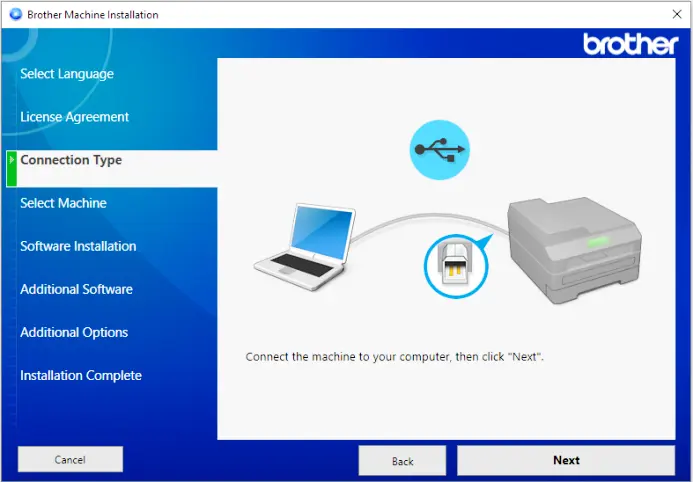693x482 pixels.
Task: Click the Brother logo in the header
Action: coord(630,44)
